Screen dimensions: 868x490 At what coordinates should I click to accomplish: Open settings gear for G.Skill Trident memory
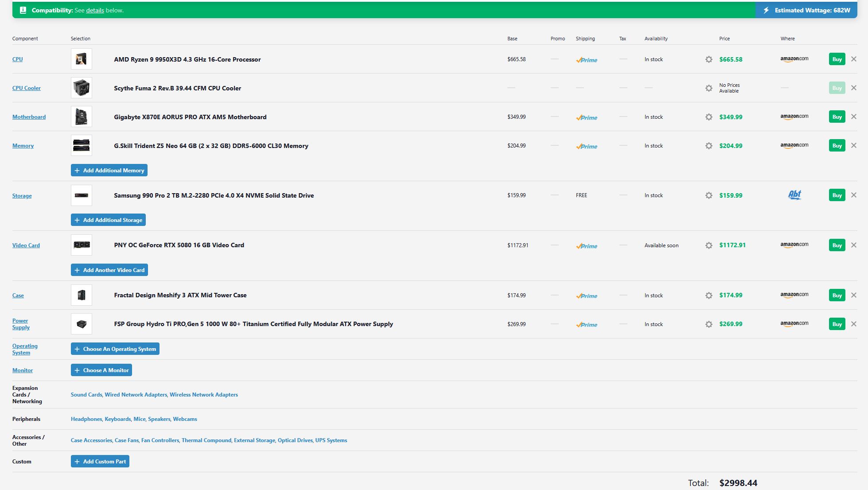709,146
